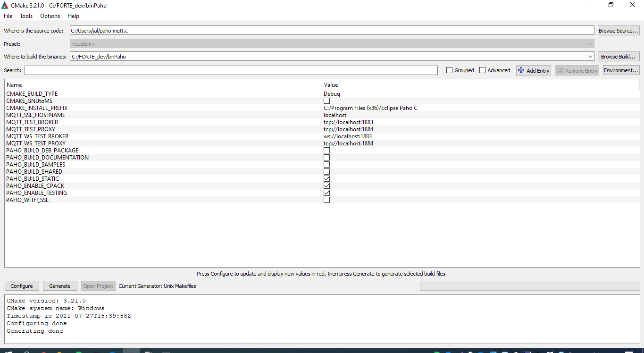
Task: Select CMAKE_GNUtoMS entry name
Action: (29, 101)
